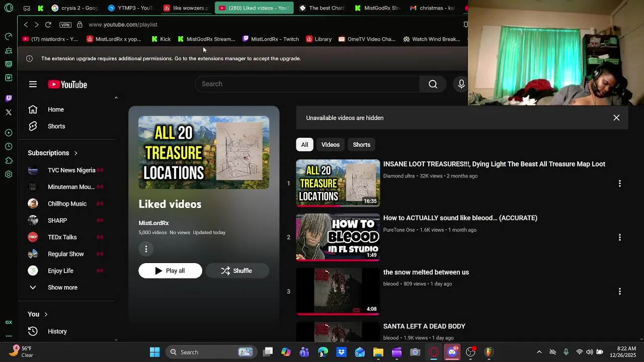Click the YouTube search input field

(307, 84)
